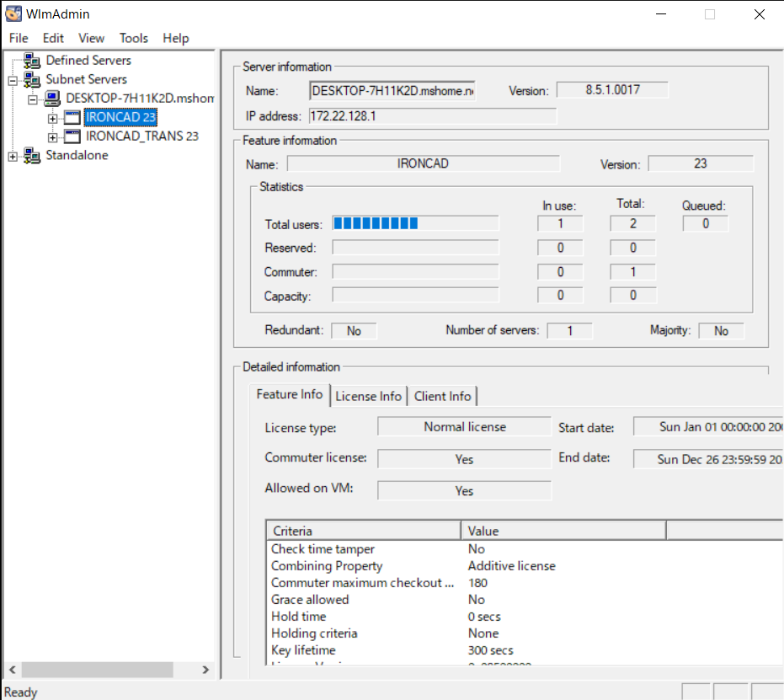This screenshot has height=700, width=784.
Task: Click the Value column header
Action: click(563, 531)
